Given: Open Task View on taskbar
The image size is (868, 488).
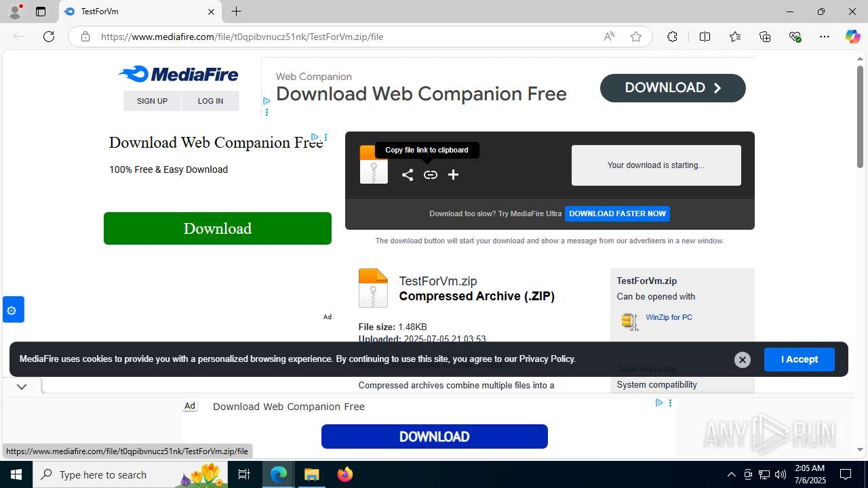Looking at the screenshot, I should pyautogui.click(x=245, y=474).
